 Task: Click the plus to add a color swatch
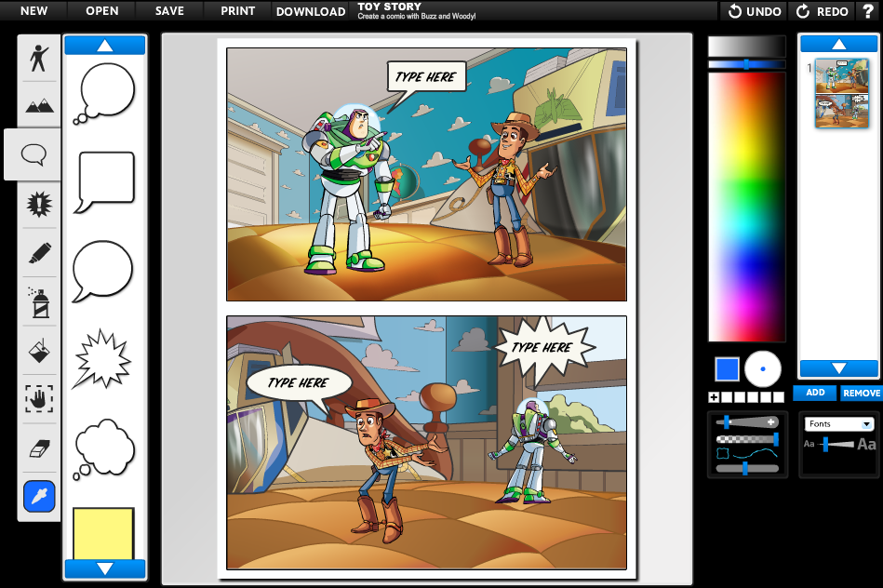714,397
